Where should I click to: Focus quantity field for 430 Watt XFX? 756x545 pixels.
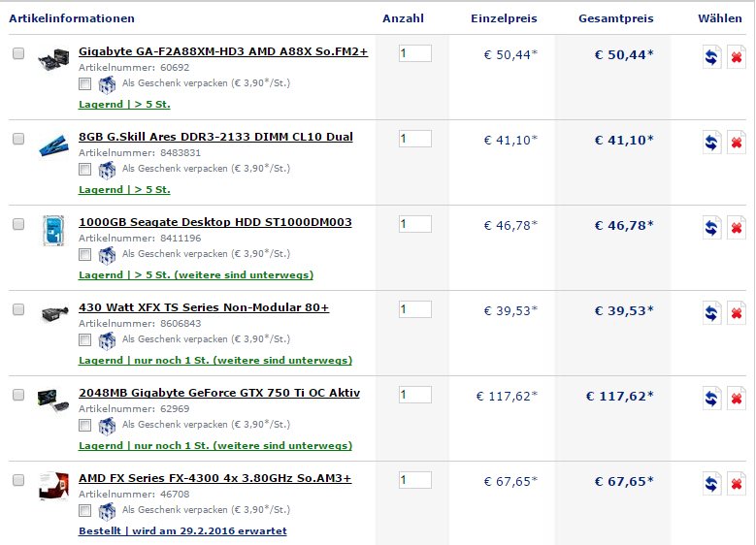click(414, 309)
